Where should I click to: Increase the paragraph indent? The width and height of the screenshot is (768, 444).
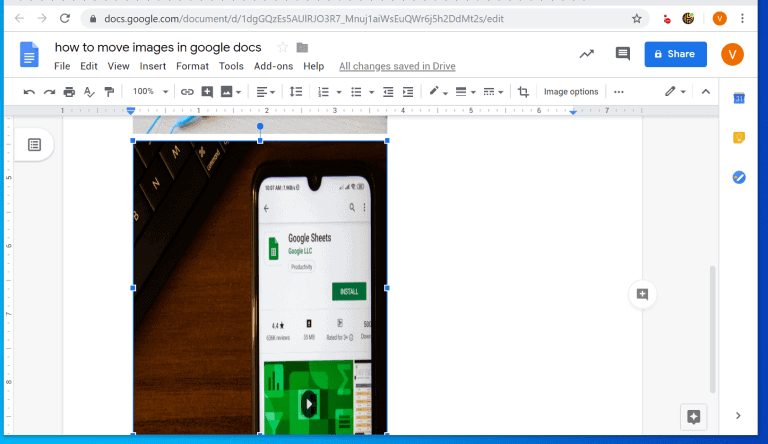tap(408, 92)
